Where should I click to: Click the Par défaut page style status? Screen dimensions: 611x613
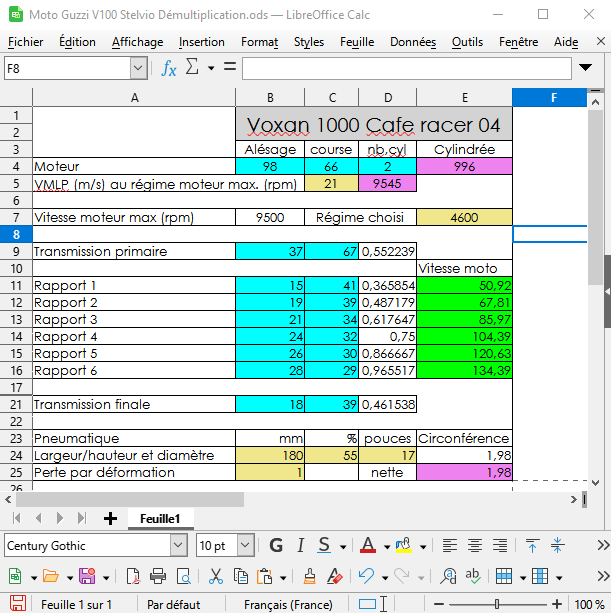[x=173, y=604]
